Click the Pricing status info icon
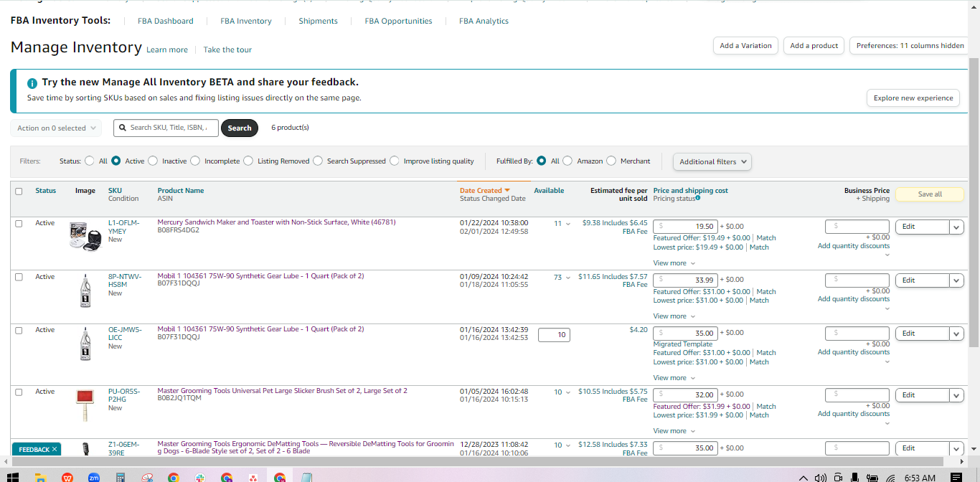Image resolution: width=980 pixels, height=482 pixels. point(698,199)
